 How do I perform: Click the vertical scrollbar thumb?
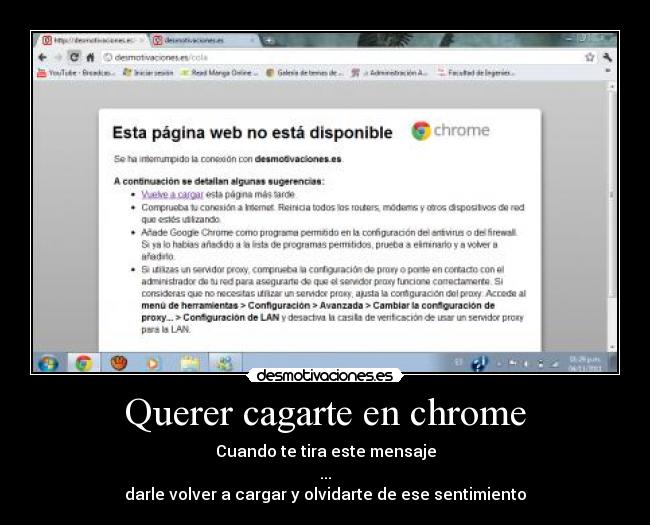[611, 194]
